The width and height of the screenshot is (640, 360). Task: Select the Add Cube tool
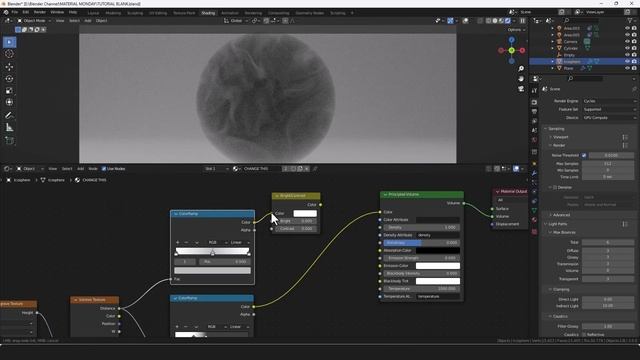pyautogui.click(x=9, y=140)
